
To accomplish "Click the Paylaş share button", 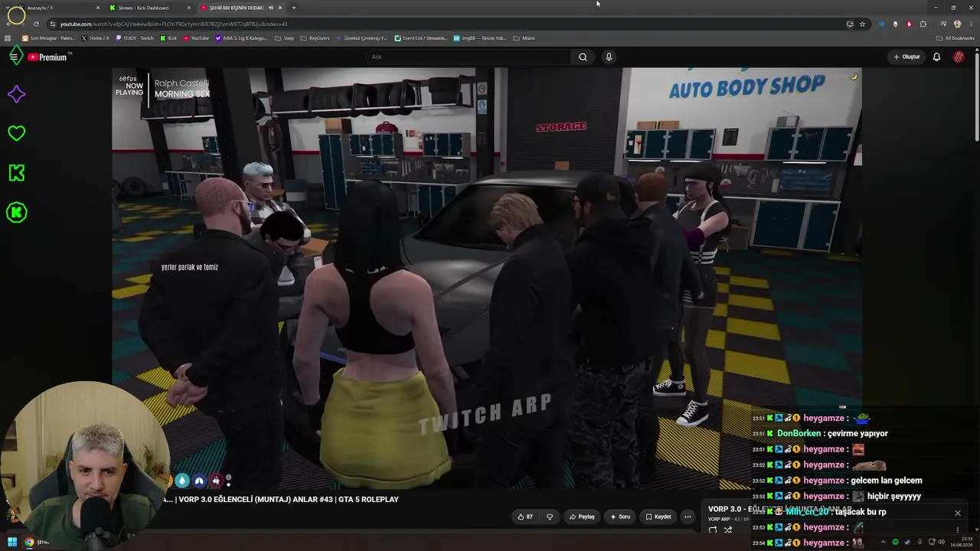I will click(582, 517).
